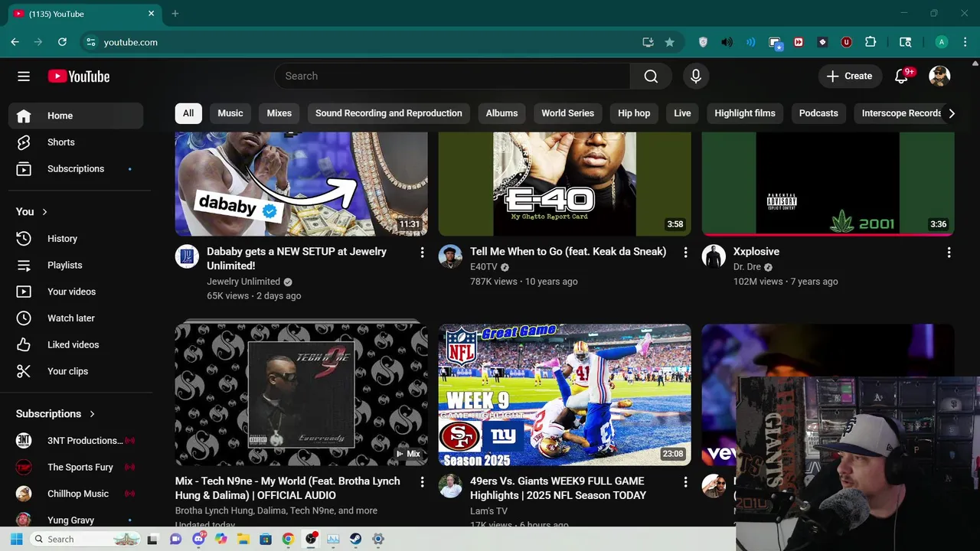Click the Liked videos thumbs-up icon
This screenshot has width=980, height=551.
[x=24, y=345]
